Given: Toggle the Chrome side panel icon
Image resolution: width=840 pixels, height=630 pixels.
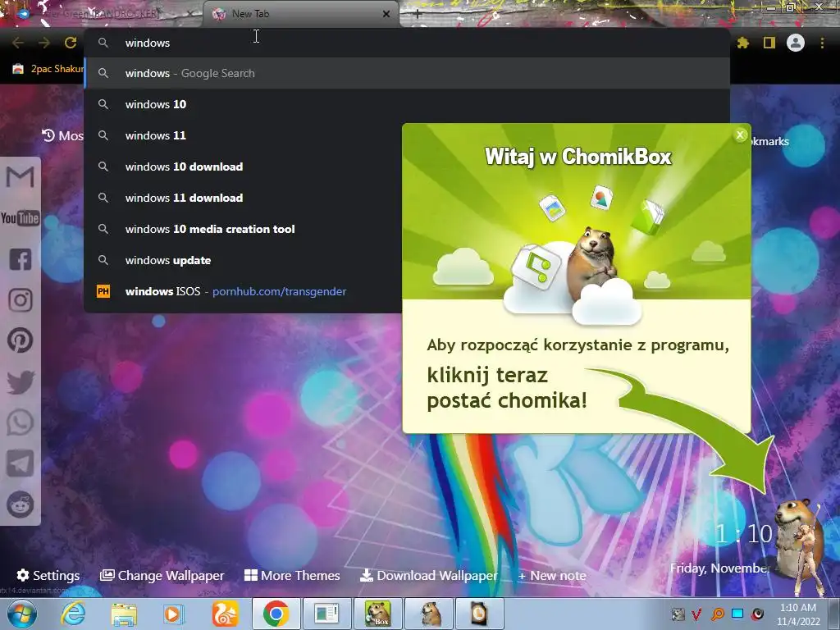Looking at the screenshot, I should [769, 43].
